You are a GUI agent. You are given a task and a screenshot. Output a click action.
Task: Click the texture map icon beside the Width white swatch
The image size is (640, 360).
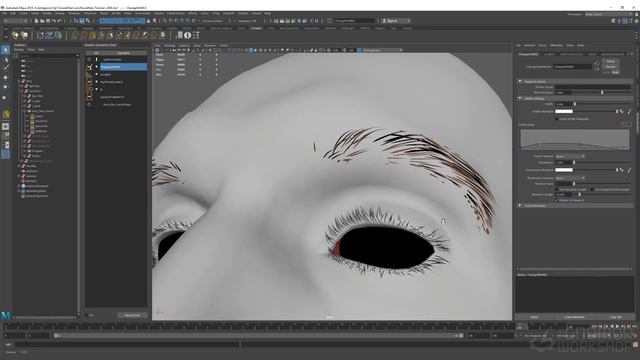[x=621, y=111]
